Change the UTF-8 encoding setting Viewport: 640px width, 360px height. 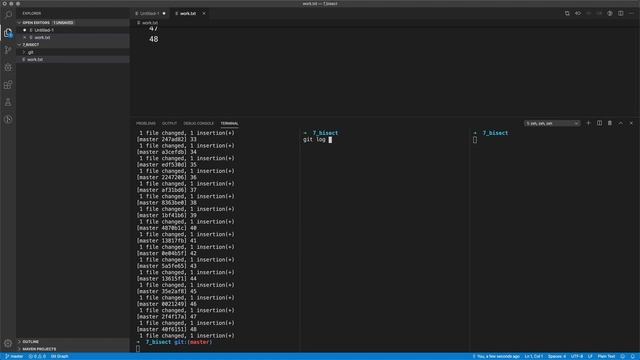[577, 356]
